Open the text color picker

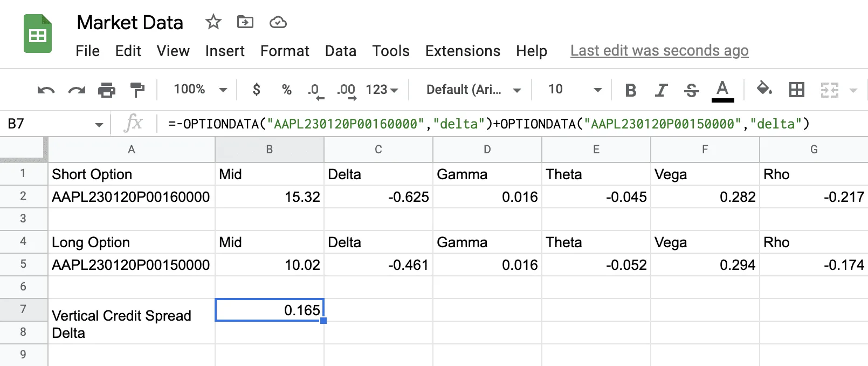(722, 90)
